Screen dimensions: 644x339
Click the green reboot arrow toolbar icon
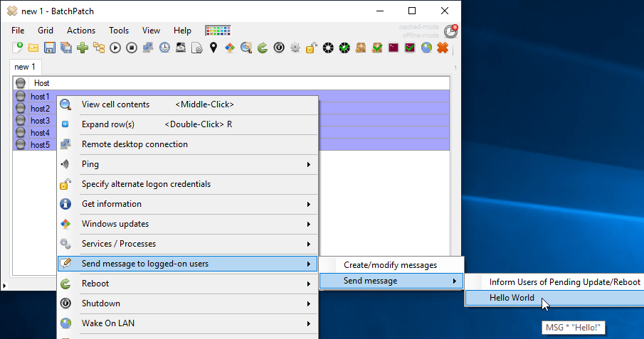[x=263, y=48]
